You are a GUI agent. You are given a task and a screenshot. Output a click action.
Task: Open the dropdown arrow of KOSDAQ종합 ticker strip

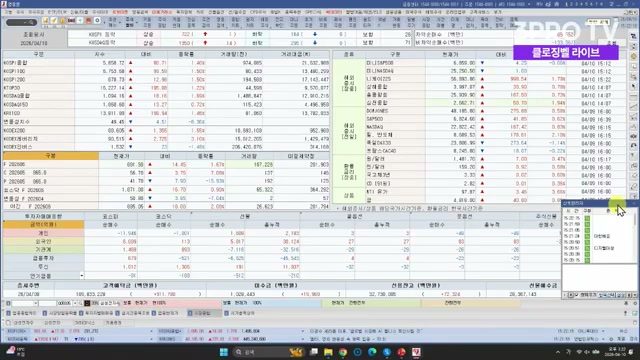click(303, 331)
